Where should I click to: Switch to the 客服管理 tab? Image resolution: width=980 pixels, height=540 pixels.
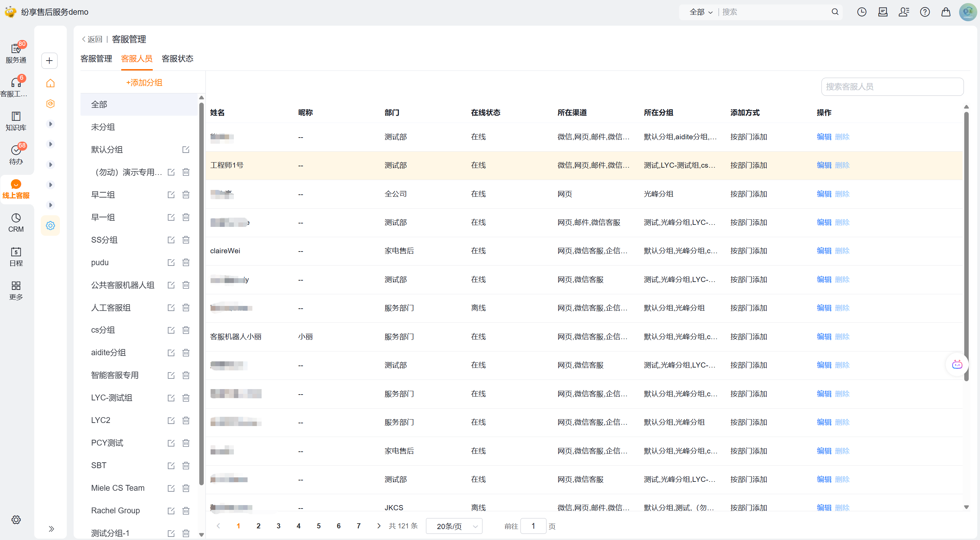tap(96, 59)
